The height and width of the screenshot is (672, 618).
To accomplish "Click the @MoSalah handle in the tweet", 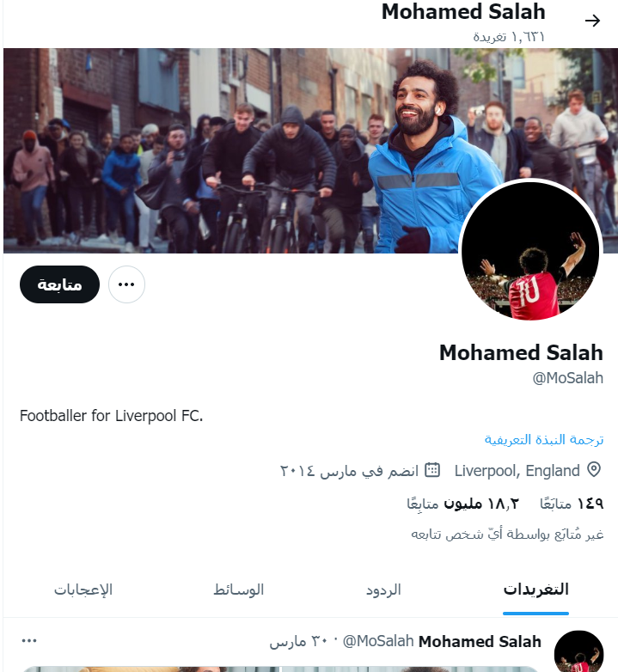I will 378,641.
